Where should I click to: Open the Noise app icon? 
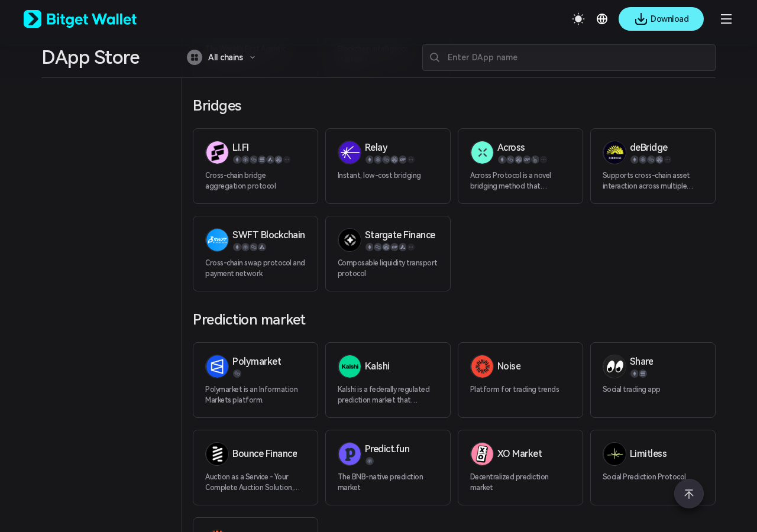482,366
